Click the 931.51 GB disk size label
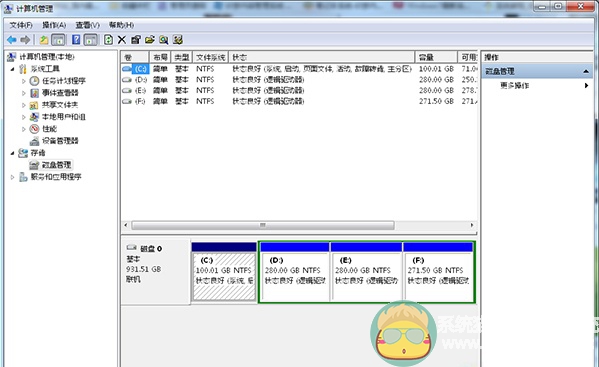 point(144,269)
